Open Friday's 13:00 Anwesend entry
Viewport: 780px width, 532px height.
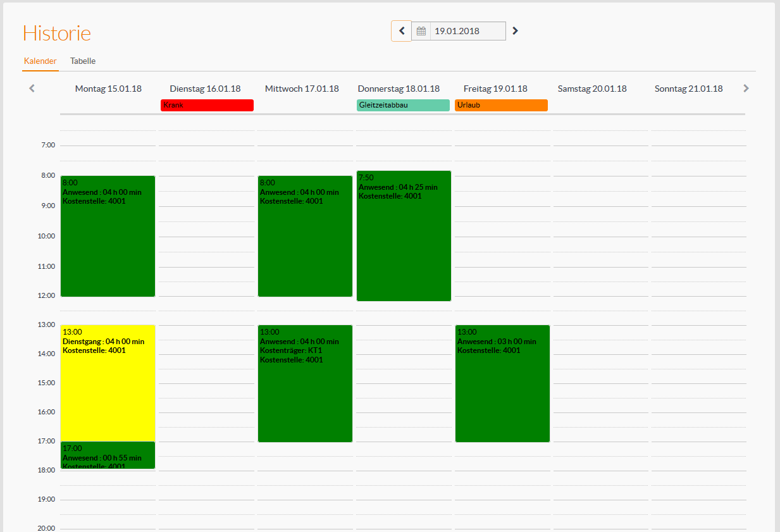pyautogui.click(x=502, y=383)
